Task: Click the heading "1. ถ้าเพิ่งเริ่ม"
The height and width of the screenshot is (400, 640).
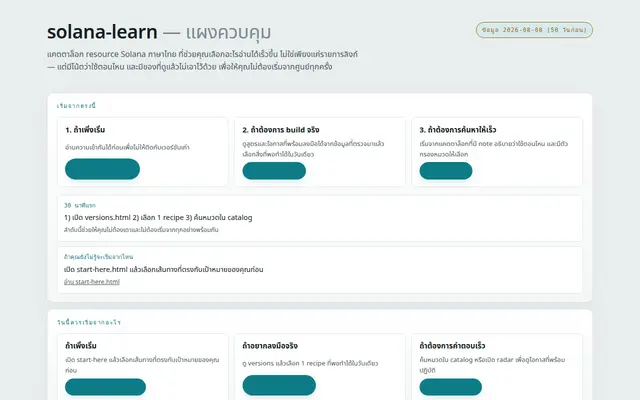Action: pos(85,130)
